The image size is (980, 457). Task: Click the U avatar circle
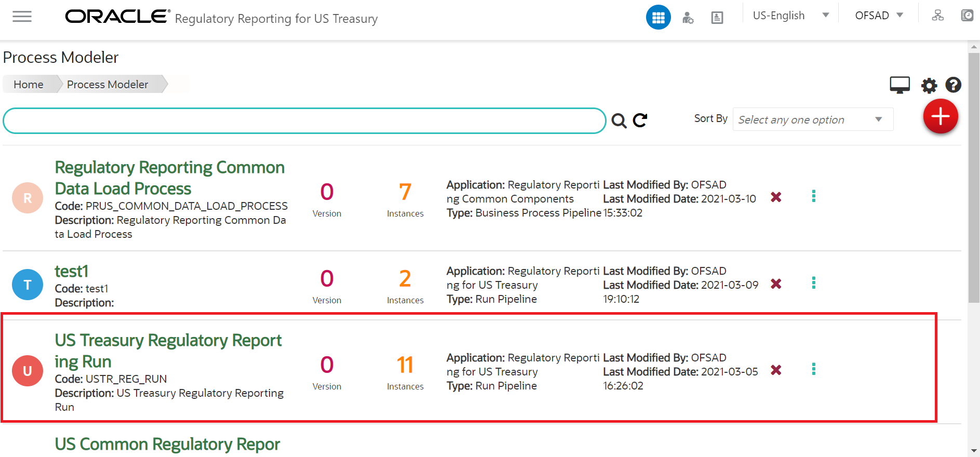[28, 371]
